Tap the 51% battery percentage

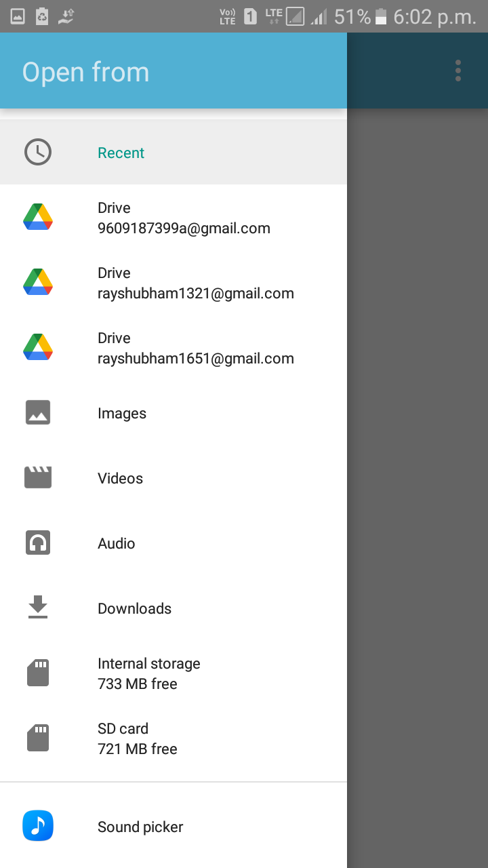[x=352, y=17]
